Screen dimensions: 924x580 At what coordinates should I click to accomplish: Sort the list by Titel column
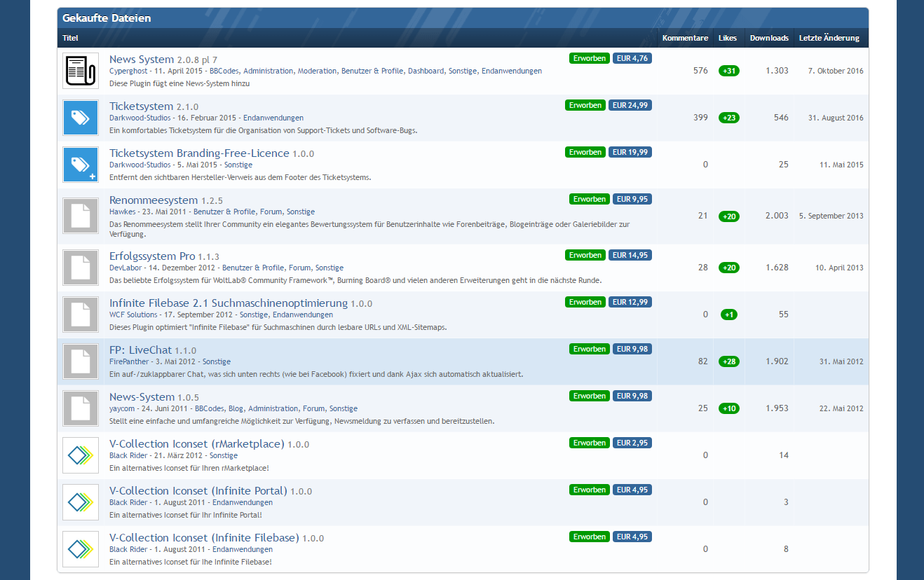click(x=70, y=38)
